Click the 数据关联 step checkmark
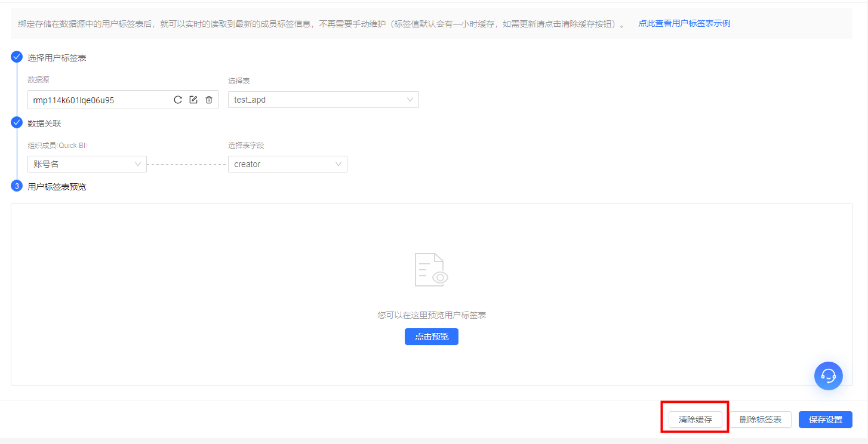This screenshot has width=868, height=444. [17, 123]
